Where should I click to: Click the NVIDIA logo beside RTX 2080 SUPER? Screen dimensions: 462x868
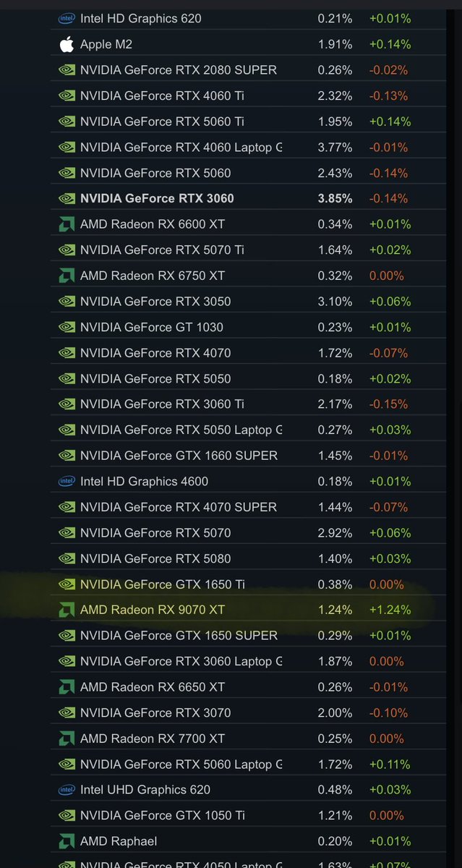pyautogui.click(x=67, y=70)
